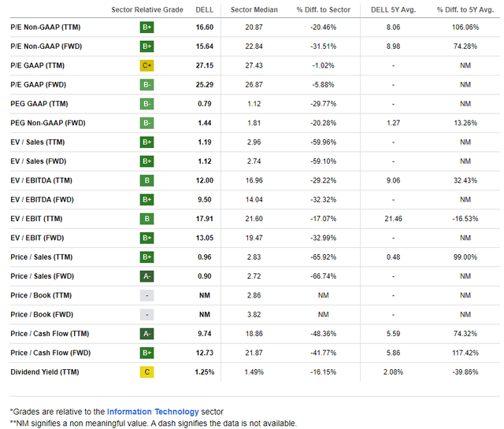Select the Price / Sales (TTM) row label
504x429 pixels.
[x=42, y=257]
